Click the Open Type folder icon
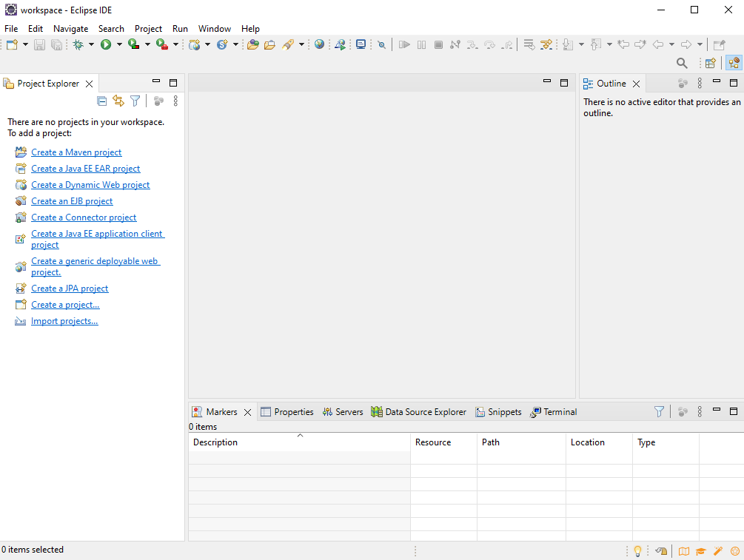This screenshot has height=560, width=744. 253,44
